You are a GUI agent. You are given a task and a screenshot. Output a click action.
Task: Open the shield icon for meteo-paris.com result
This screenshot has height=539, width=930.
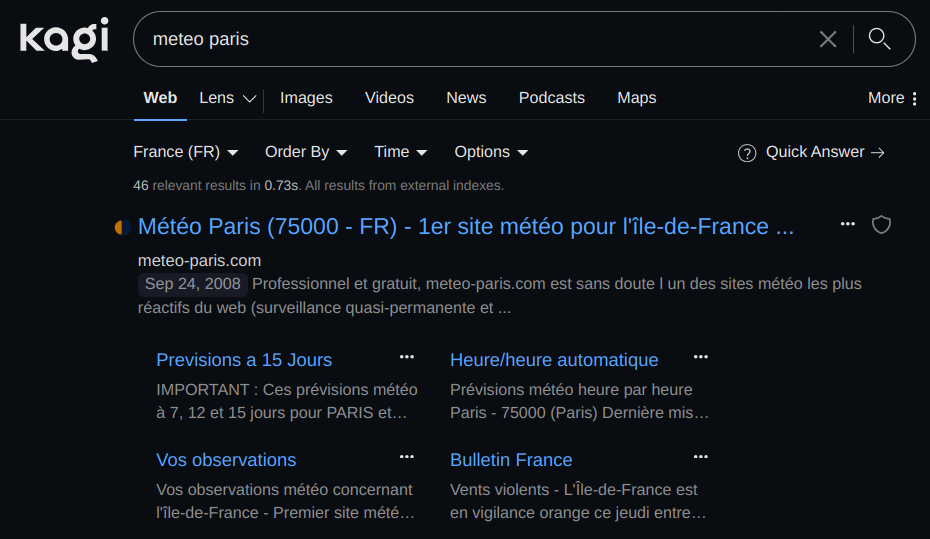tap(881, 224)
